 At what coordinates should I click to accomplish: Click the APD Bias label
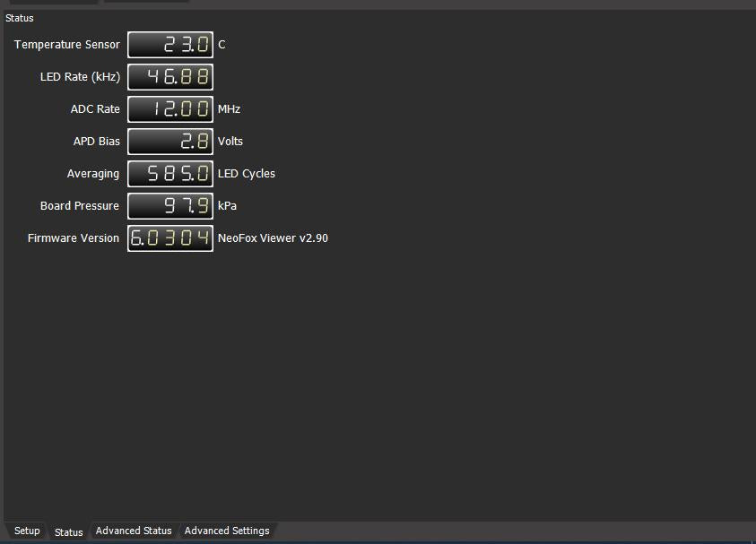tap(96, 142)
